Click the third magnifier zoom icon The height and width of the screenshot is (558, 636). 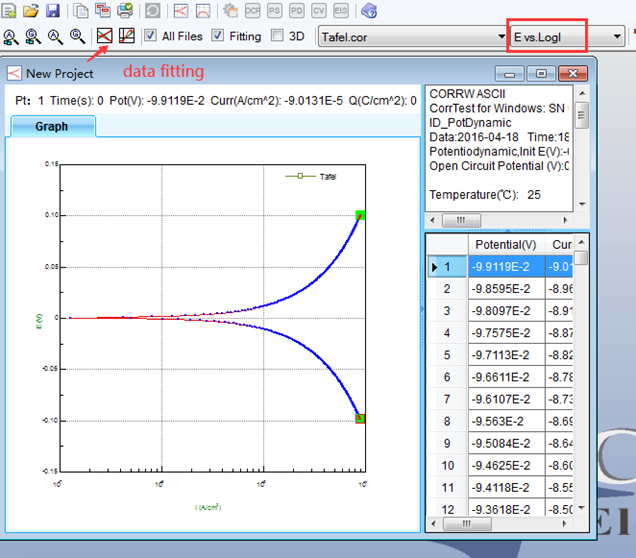tap(55, 36)
